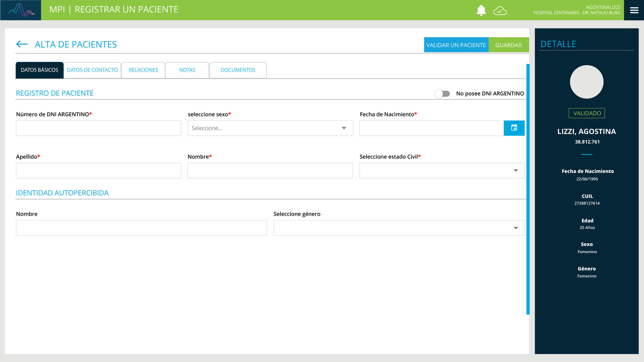Expand the seleccione sexo dropdown
644x362 pixels.
[x=270, y=128]
